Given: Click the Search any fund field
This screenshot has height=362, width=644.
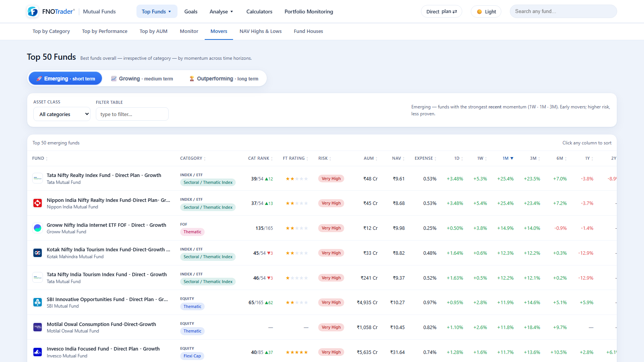Looking at the screenshot, I should pyautogui.click(x=563, y=11).
